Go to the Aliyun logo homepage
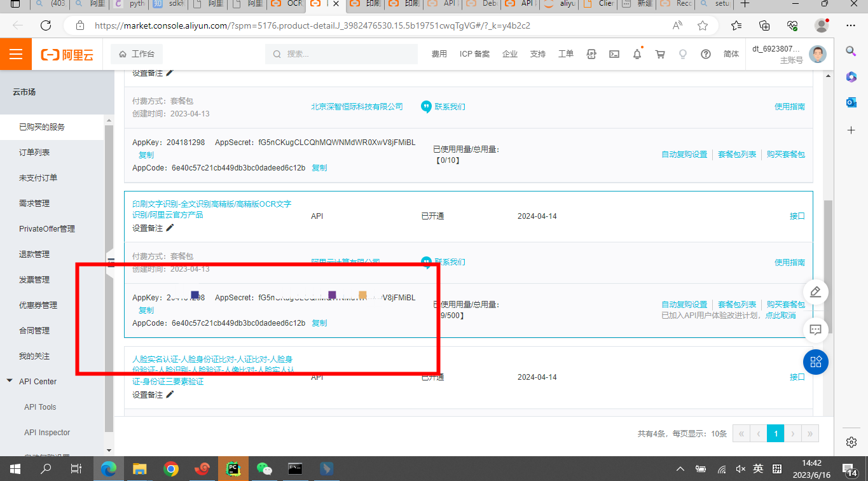Image resolution: width=868 pixels, height=481 pixels. click(x=67, y=55)
